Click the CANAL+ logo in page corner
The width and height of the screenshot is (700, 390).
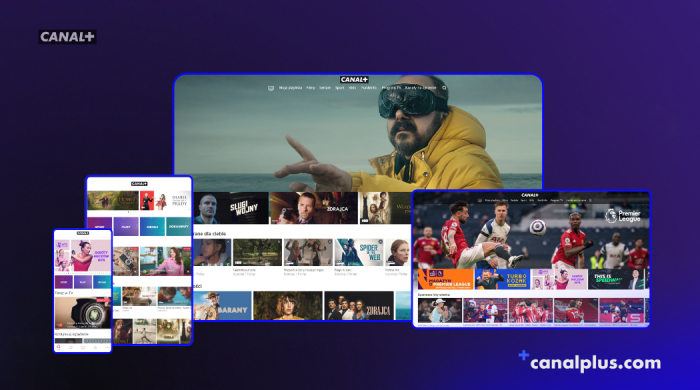(67, 37)
